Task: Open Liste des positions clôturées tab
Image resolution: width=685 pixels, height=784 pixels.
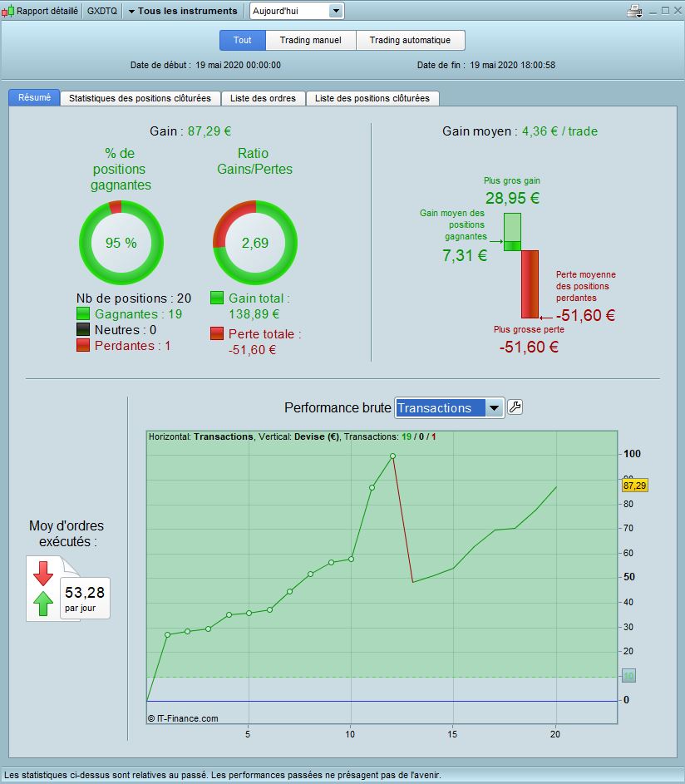Action: (x=372, y=98)
